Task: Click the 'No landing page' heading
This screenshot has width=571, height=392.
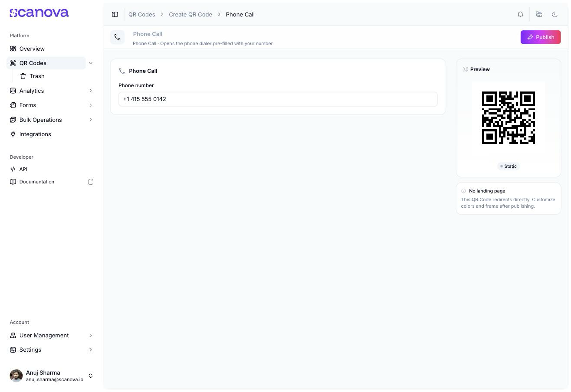Action: pos(487,191)
